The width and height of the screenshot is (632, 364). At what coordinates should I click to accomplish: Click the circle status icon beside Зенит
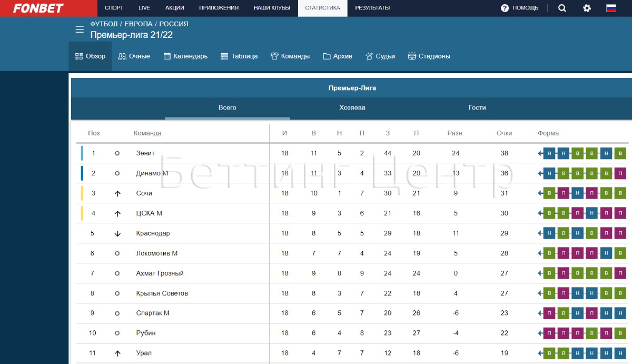coord(117,153)
